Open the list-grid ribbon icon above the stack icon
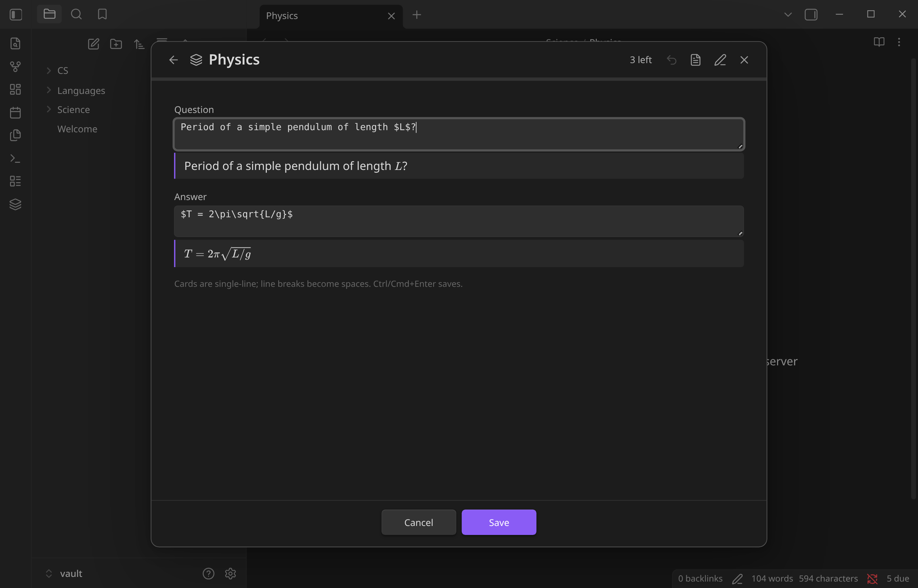 click(x=15, y=181)
